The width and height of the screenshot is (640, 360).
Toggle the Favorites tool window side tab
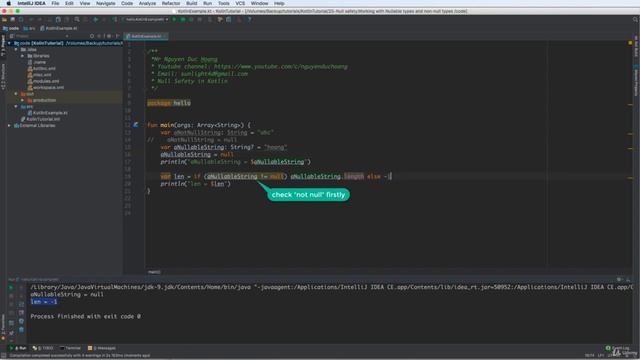coord(3,327)
